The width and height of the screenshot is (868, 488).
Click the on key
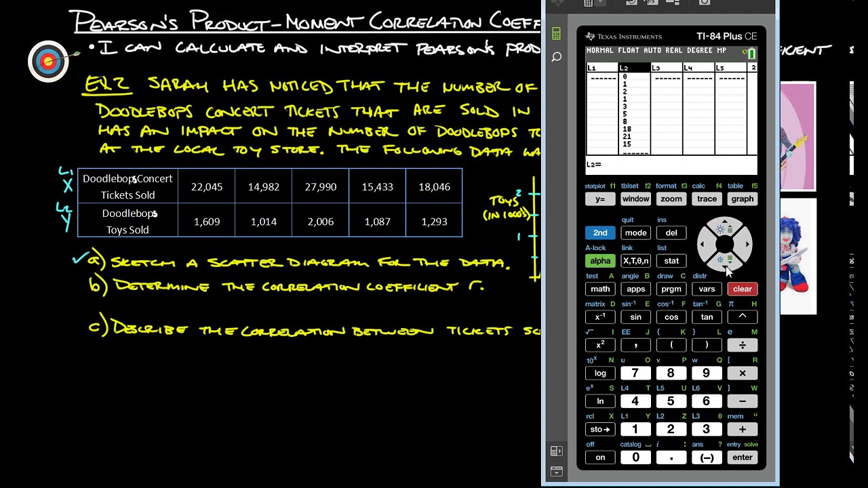click(x=600, y=457)
